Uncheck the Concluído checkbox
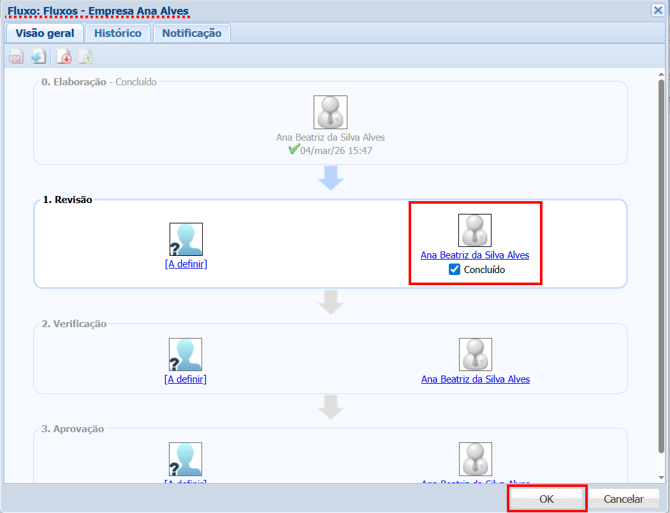This screenshot has width=670, height=513. (x=455, y=270)
